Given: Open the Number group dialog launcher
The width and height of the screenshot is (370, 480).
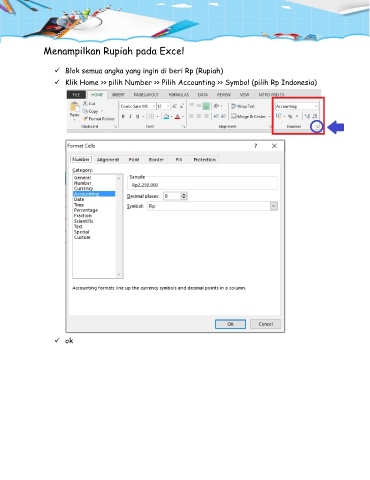Looking at the screenshot, I should [x=317, y=127].
